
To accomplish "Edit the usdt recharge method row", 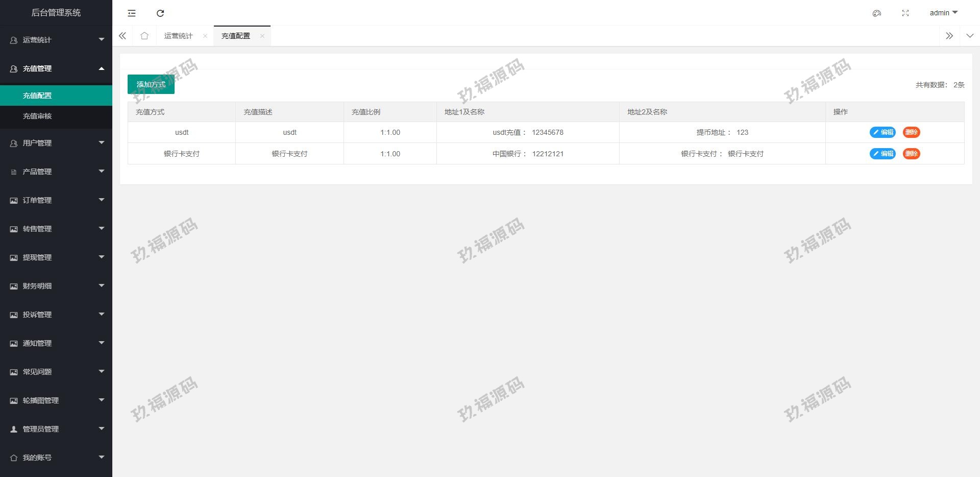I will tap(883, 132).
